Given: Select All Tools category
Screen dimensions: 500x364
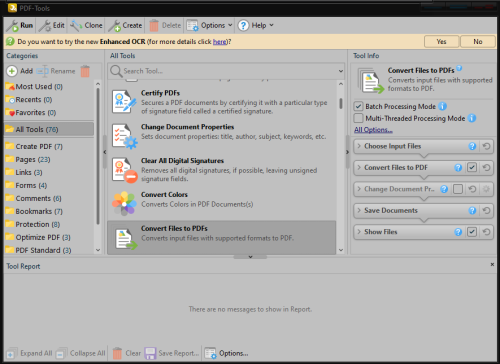Looking at the screenshot, I should point(49,129).
